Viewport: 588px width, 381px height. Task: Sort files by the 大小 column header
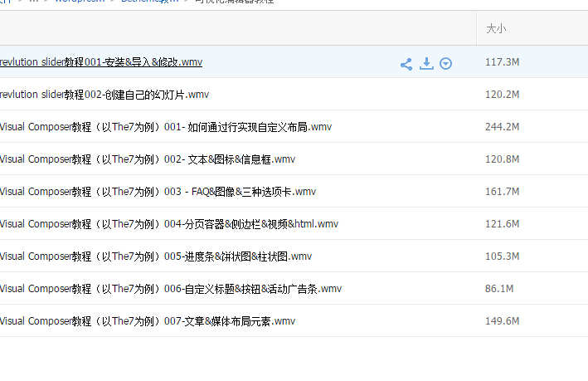tap(496, 28)
